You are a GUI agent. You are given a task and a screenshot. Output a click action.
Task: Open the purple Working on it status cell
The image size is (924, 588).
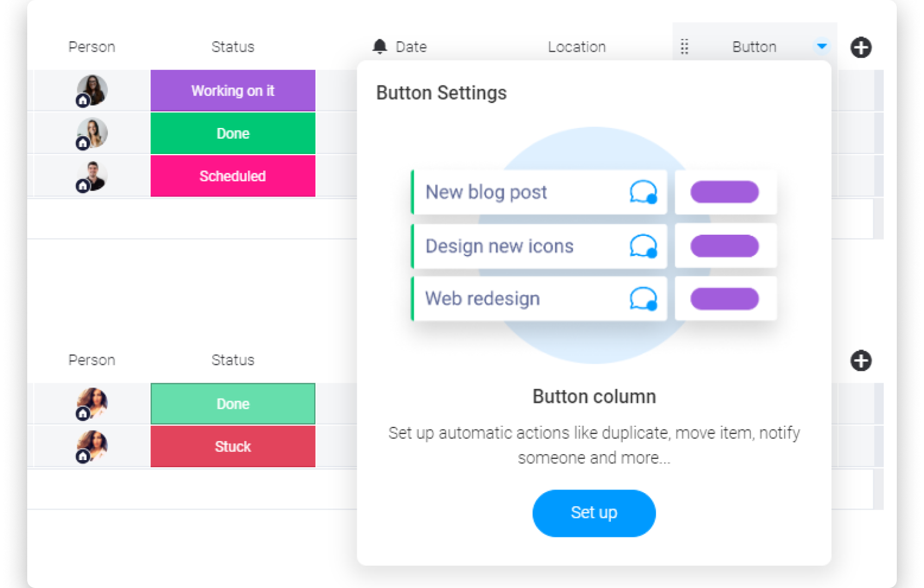tap(233, 90)
